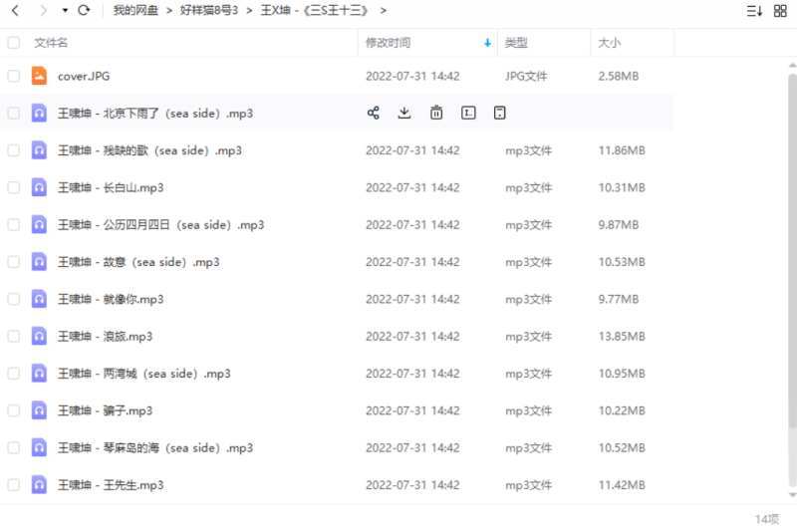This screenshot has width=797, height=532.
Task: Click the share icon on the hovered row
Action: pos(374,113)
